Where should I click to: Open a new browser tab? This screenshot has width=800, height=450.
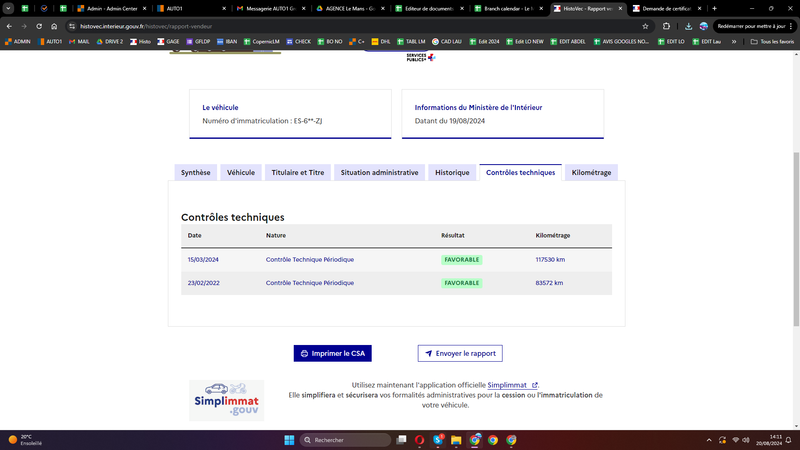tap(714, 9)
